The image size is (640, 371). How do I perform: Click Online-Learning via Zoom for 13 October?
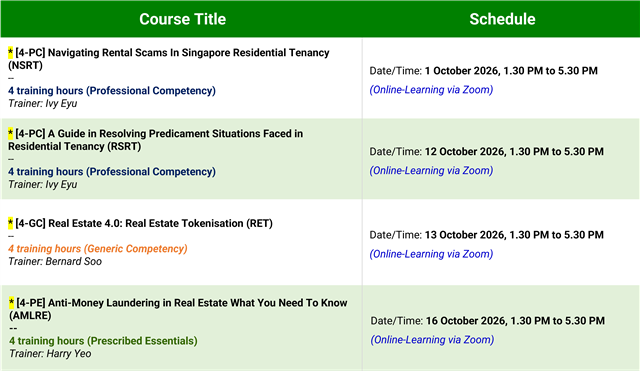tap(431, 254)
